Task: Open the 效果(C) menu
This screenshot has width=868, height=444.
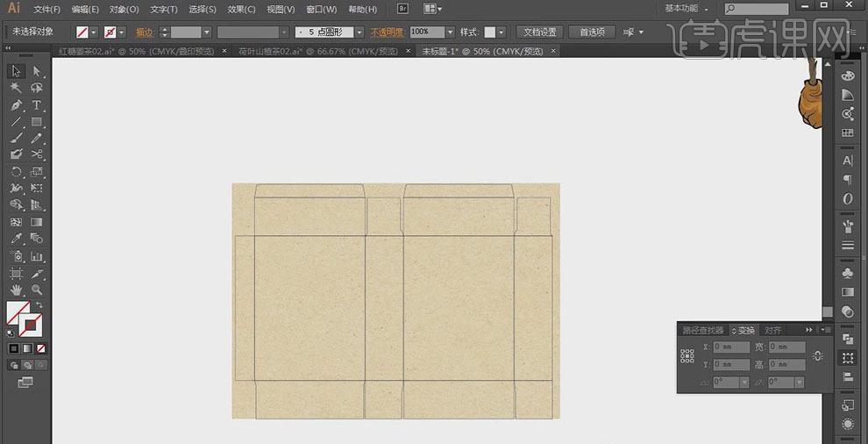Action: click(x=242, y=10)
